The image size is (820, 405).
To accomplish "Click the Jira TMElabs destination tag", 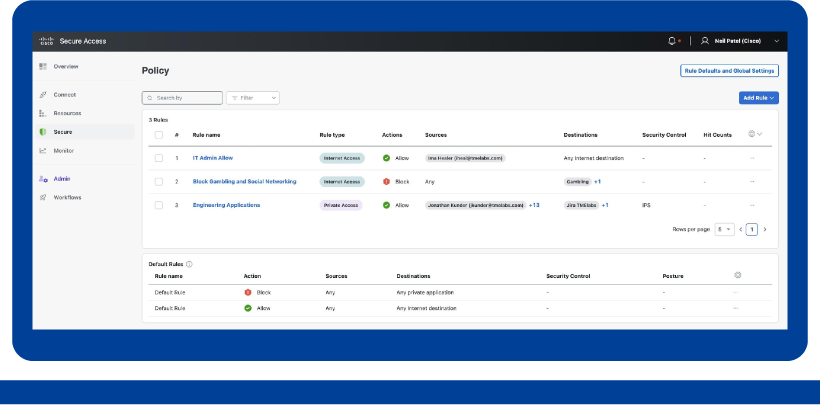I will (x=581, y=205).
